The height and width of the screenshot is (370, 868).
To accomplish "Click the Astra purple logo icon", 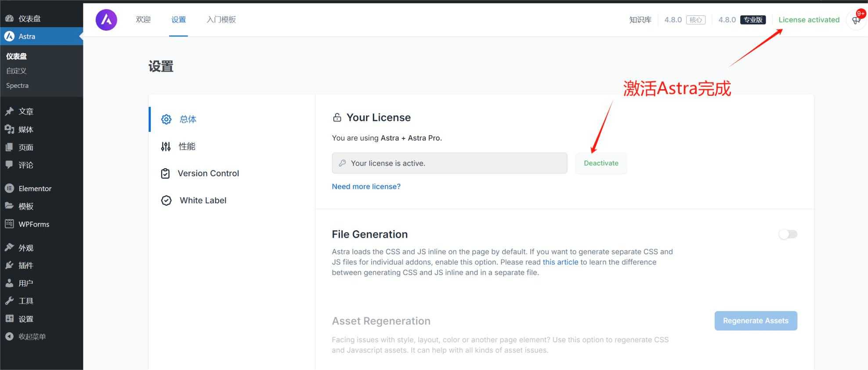I will coord(106,20).
